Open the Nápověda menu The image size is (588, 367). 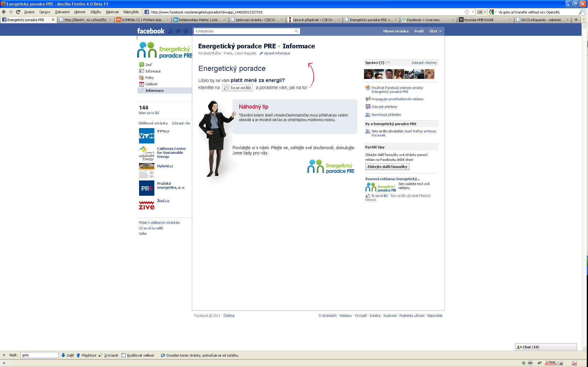(x=131, y=12)
